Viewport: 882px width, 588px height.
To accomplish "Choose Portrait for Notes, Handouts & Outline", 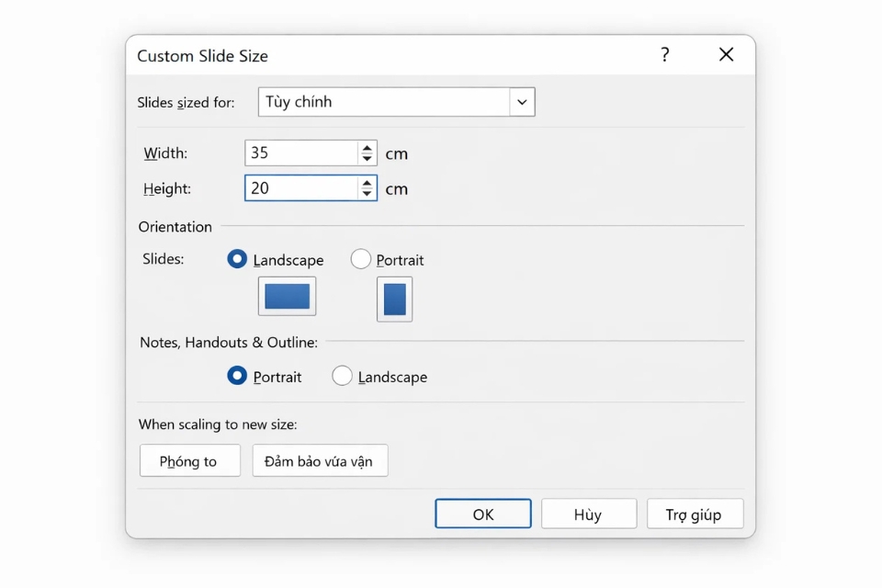I will click(237, 377).
